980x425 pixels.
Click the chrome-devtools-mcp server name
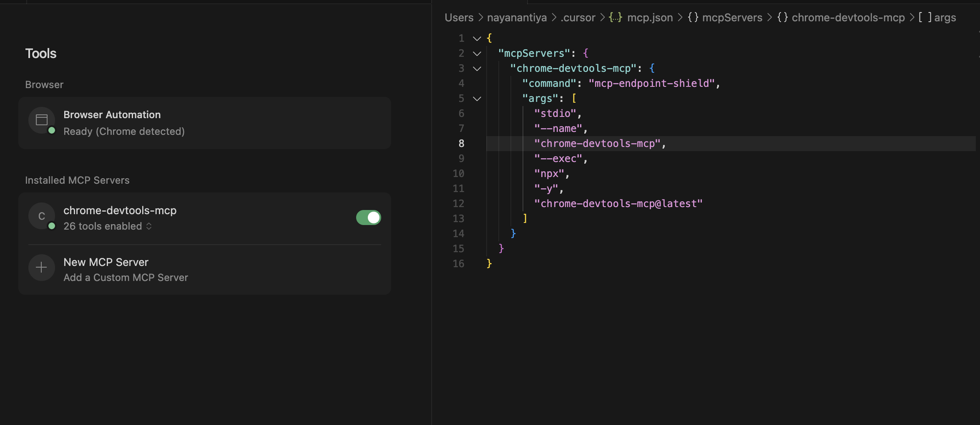pos(120,210)
